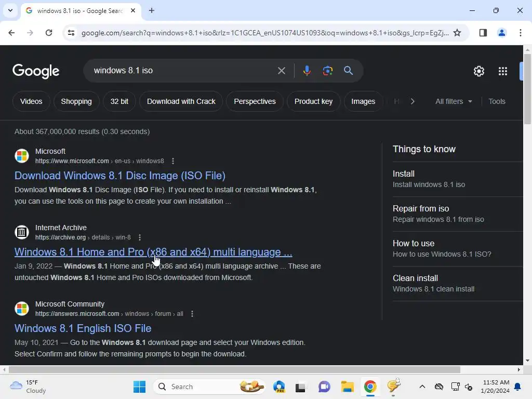Select the Videos filter
Image resolution: width=532 pixels, height=399 pixels.
(31, 101)
